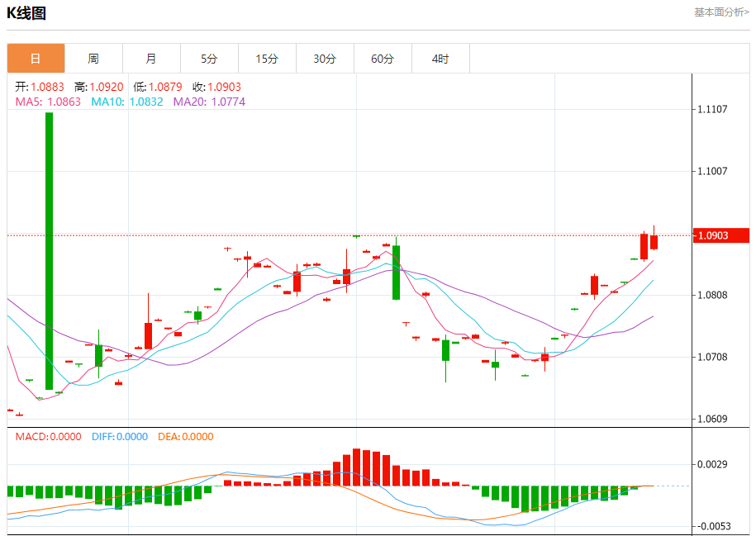The image size is (756, 536).
Task: Click the red 1.0903 current price tag
Action: [x=720, y=235]
